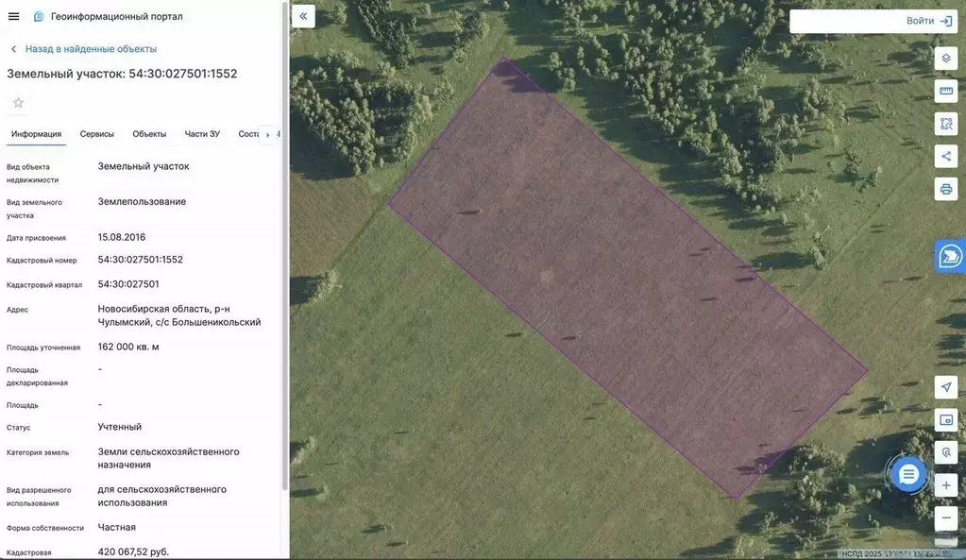
Task: Select cadastral number 54:30:027501:1552 value
Action: coord(141,260)
